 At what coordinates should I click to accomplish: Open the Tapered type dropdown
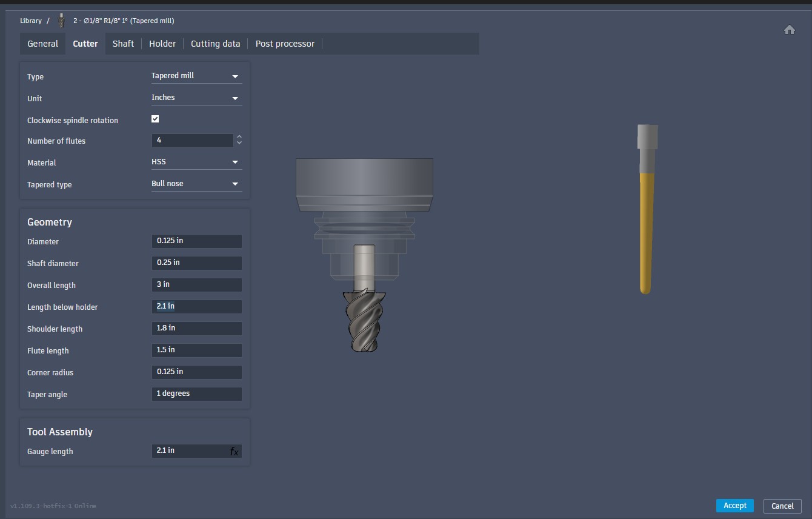point(196,184)
